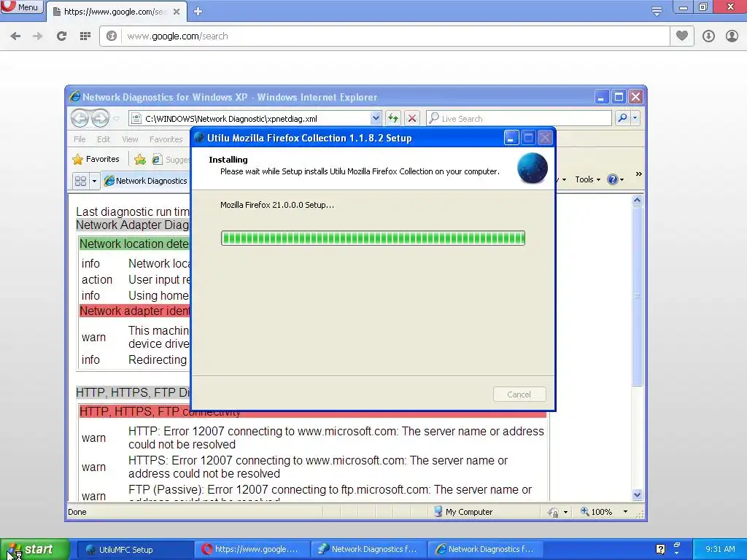This screenshot has height=560, width=747.
Task: Expand IE tab list dropdown
Action: 94,181
